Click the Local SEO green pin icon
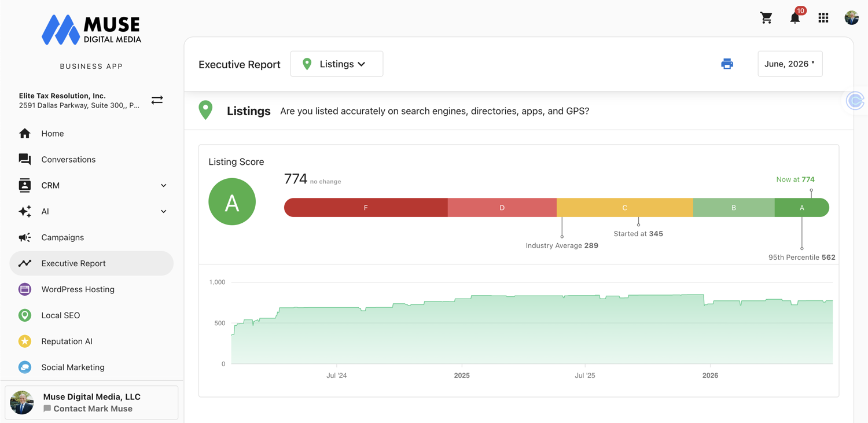This screenshot has height=423, width=868. pyautogui.click(x=25, y=315)
